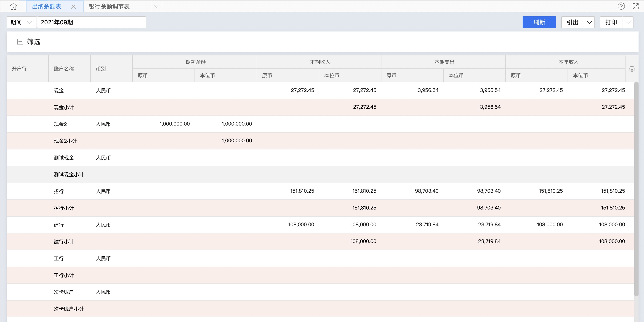The height and width of the screenshot is (322, 644).
Task: Click the 账户名称 column header
Action: (64, 69)
